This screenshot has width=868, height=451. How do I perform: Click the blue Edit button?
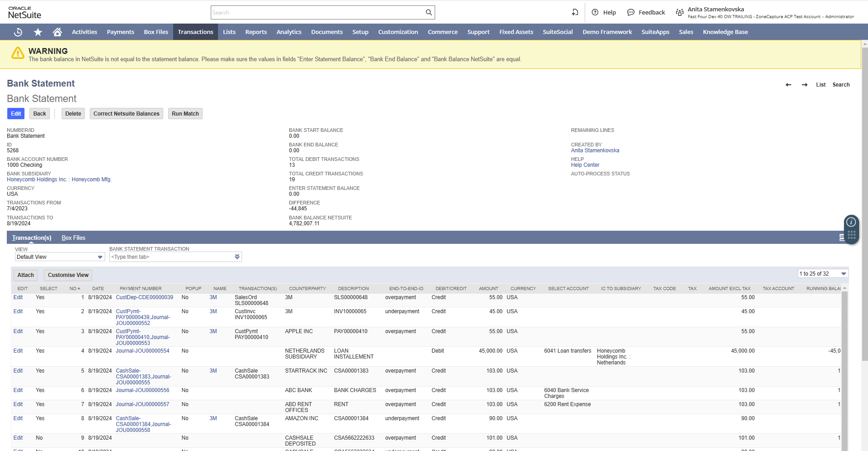tap(16, 114)
